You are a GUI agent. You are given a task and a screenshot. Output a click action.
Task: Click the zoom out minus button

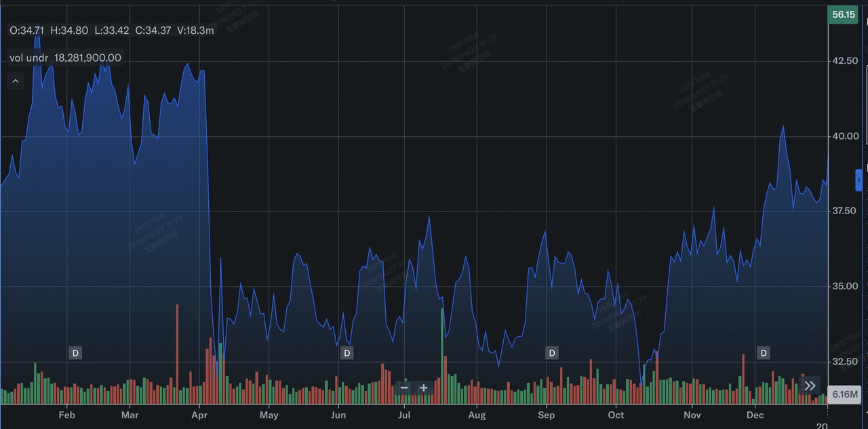coord(404,388)
